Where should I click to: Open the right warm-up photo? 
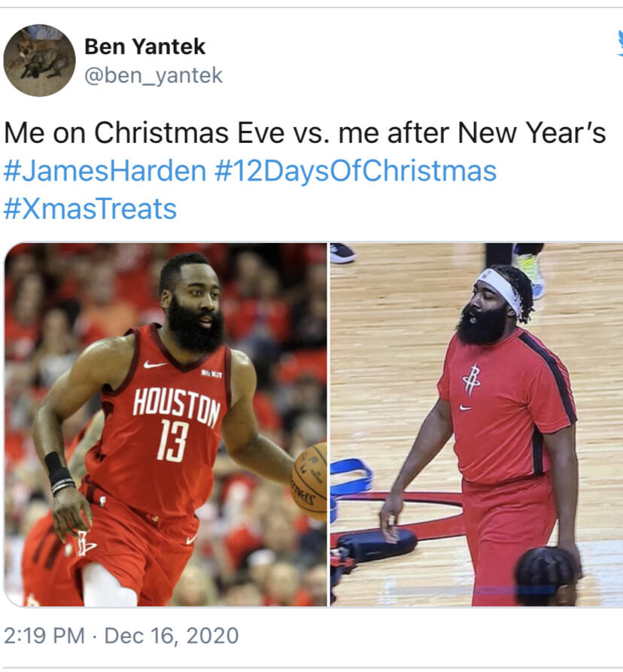coord(476,424)
